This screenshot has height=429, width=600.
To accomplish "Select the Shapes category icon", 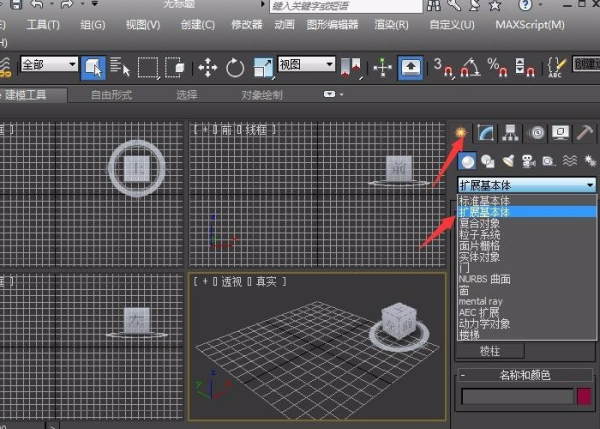I will [x=488, y=161].
